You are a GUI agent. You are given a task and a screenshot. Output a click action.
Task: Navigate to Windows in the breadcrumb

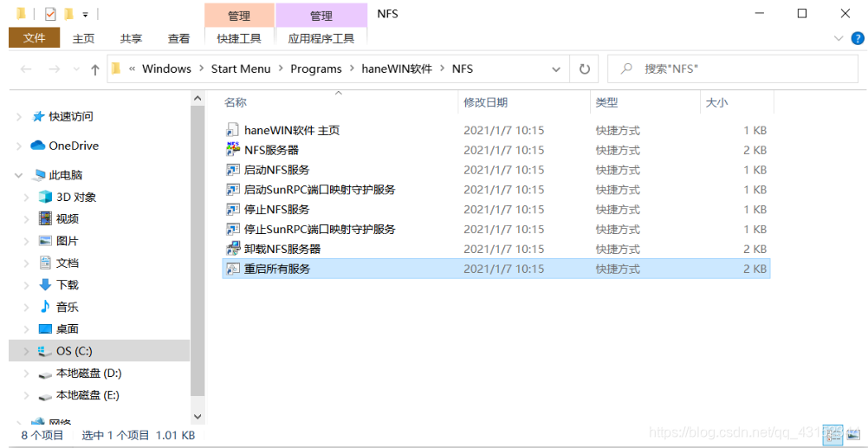(x=166, y=68)
